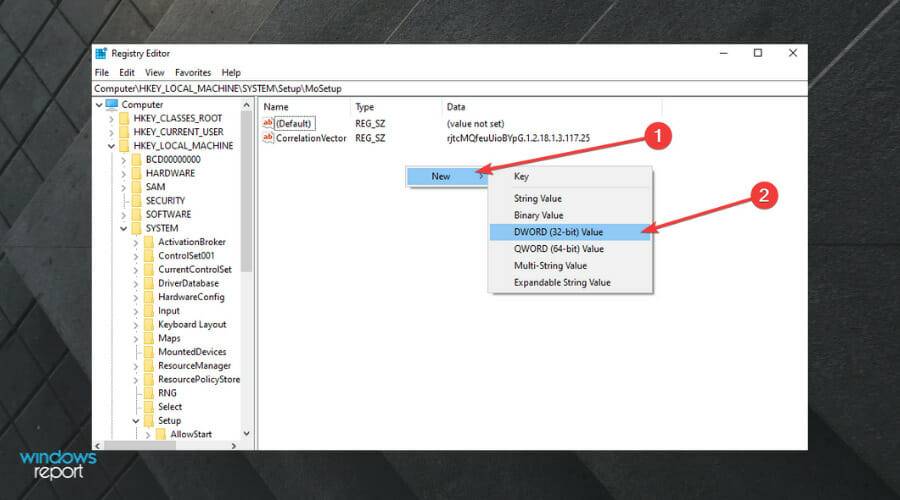Click the tree horizontal scrollbar right arrow
This screenshot has height=500, width=900.
point(234,445)
